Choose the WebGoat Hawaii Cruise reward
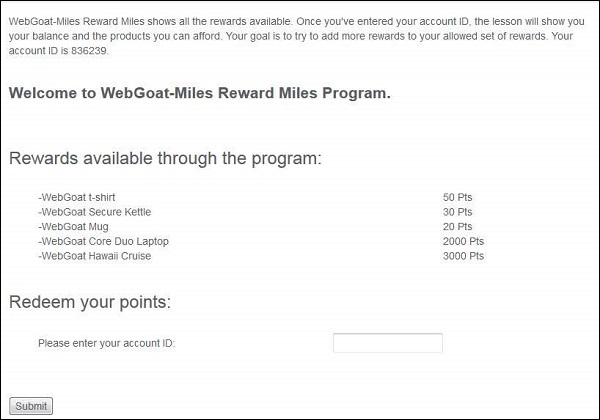600x420 pixels. (98, 256)
